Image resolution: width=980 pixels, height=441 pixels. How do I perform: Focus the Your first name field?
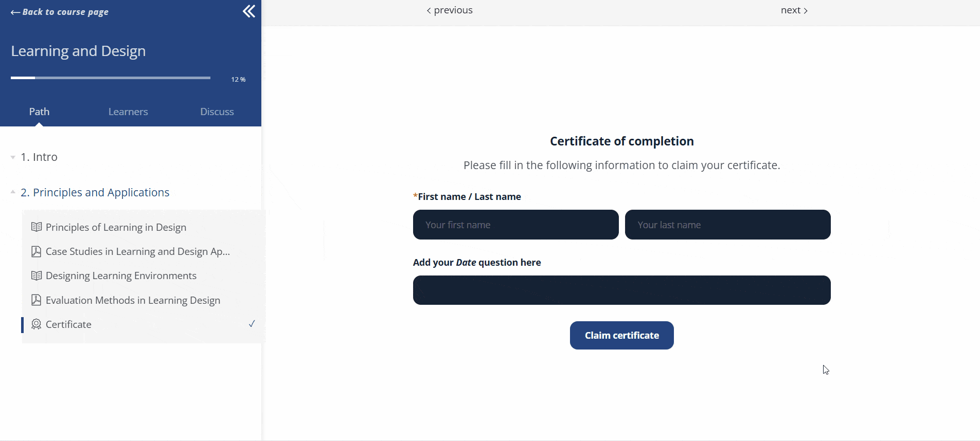coord(515,225)
